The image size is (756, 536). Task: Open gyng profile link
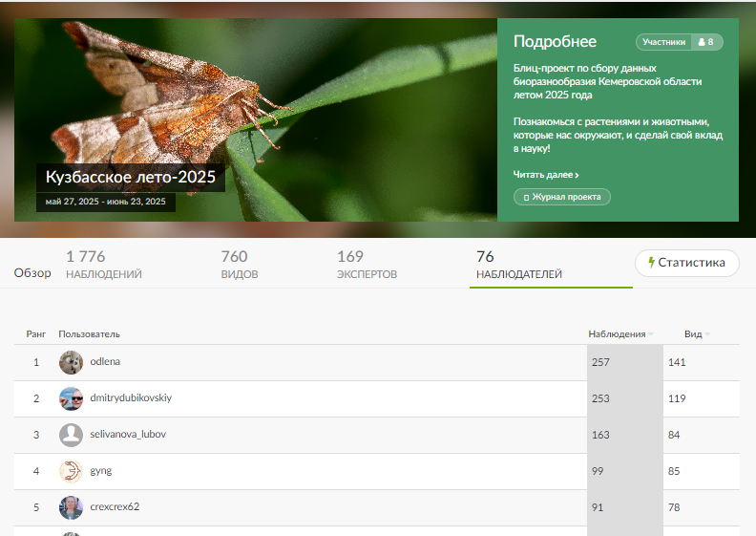[101, 470]
